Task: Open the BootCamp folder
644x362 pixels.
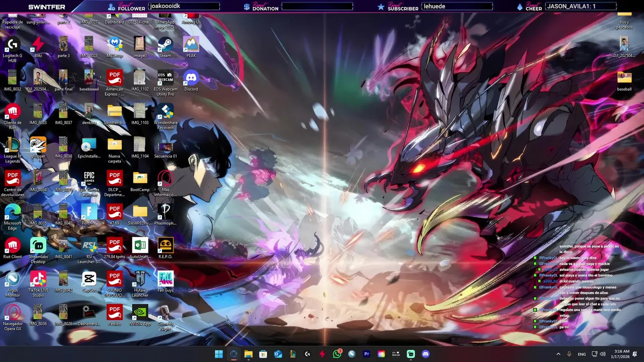Action: 140,181
